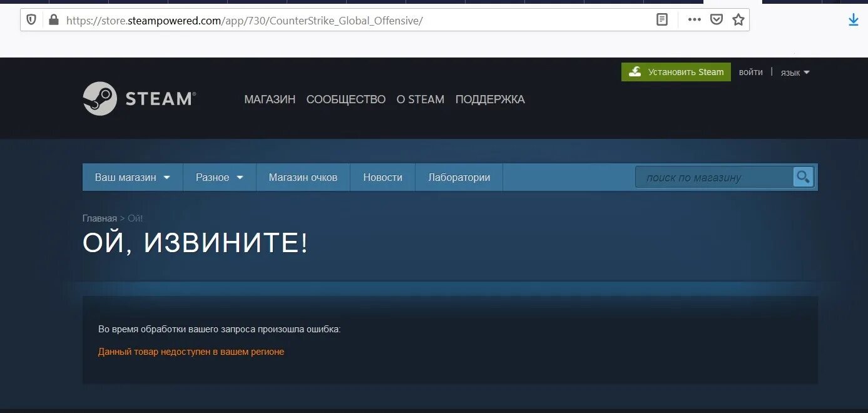
Task: Open the page actions three-dots menu
Action: tap(694, 20)
